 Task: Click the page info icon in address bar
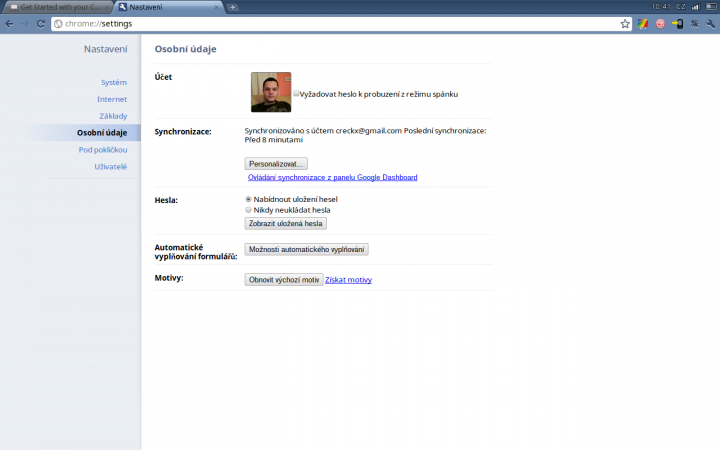(58, 24)
